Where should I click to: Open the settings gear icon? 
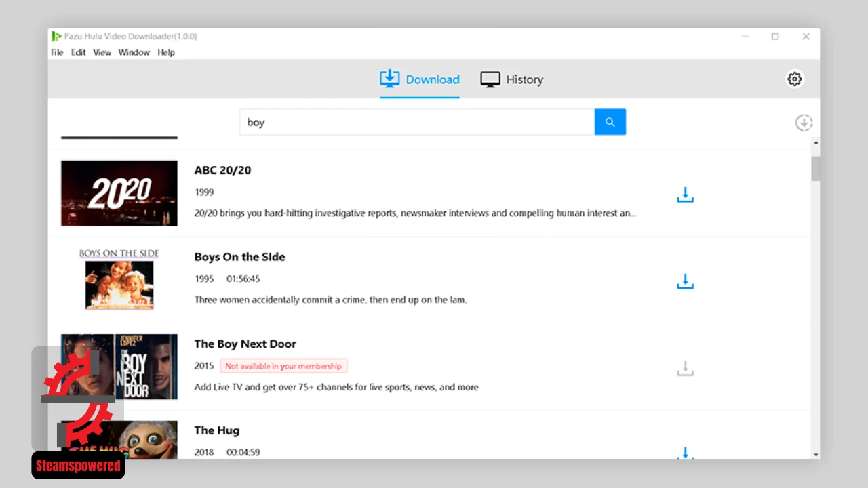coord(795,79)
